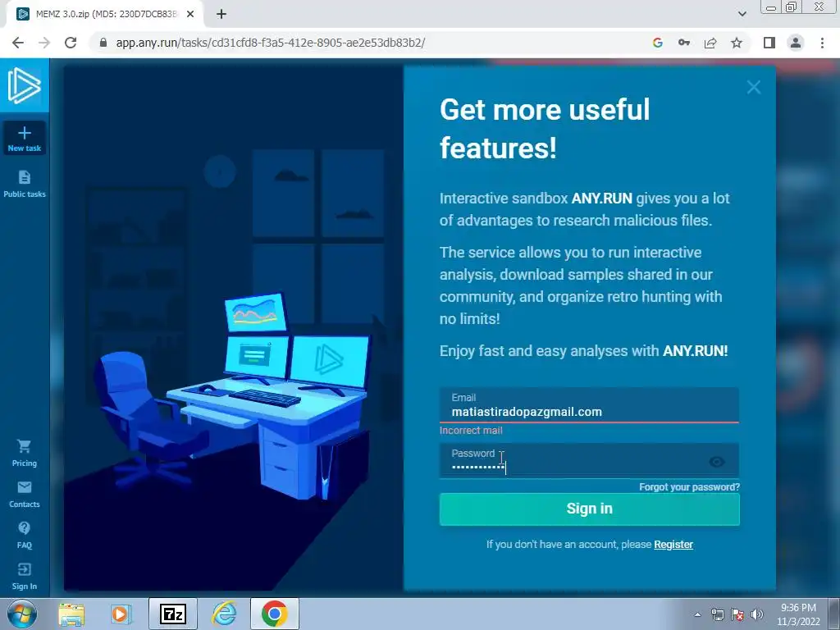The height and width of the screenshot is (630, 840).
Task: Open the FAQ in the sidebar
Action: click(24, 535)
